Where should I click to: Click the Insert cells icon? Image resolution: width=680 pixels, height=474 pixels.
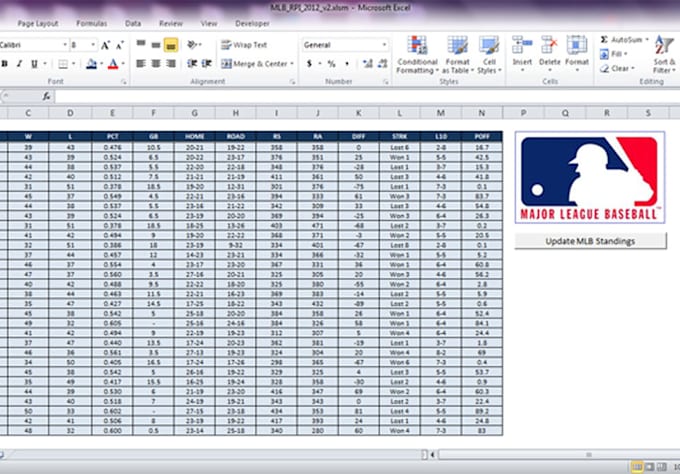click(x=522, y=45)
